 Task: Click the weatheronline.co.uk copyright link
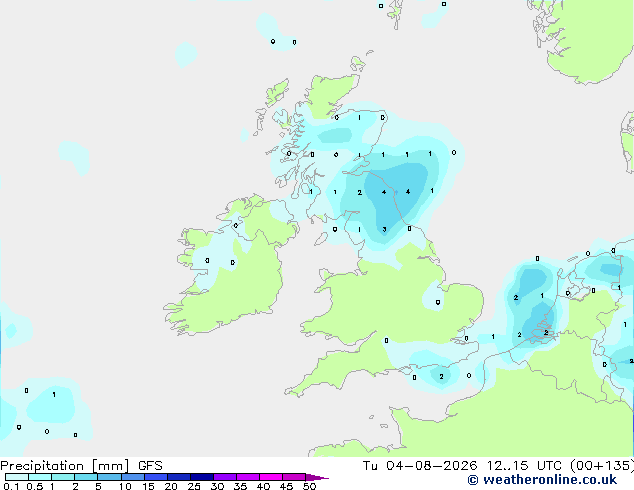click(542, 480)
